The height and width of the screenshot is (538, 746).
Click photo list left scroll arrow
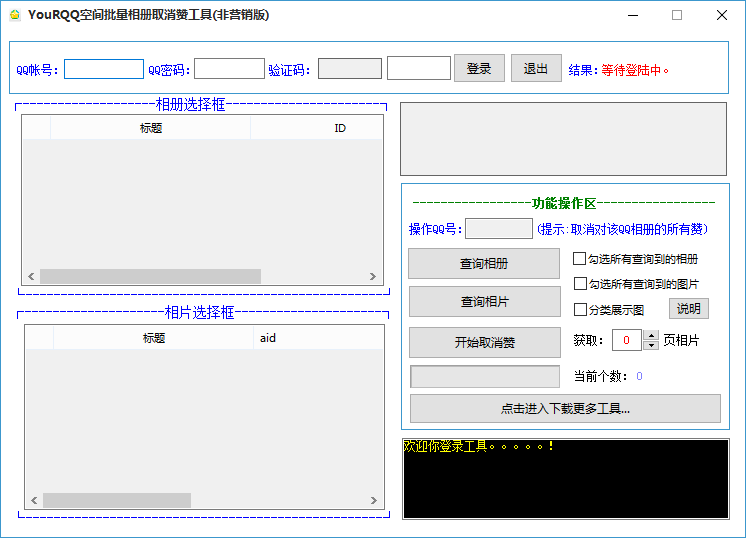(34, 500)
